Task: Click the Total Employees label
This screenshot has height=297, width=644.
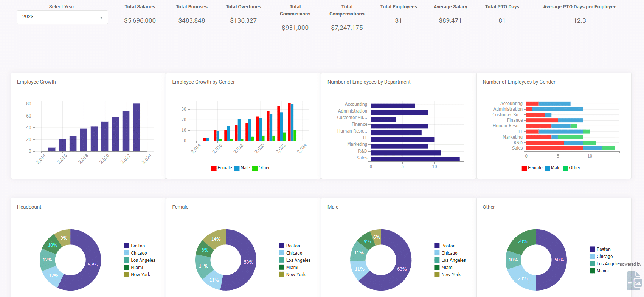Action: (399, 7)
